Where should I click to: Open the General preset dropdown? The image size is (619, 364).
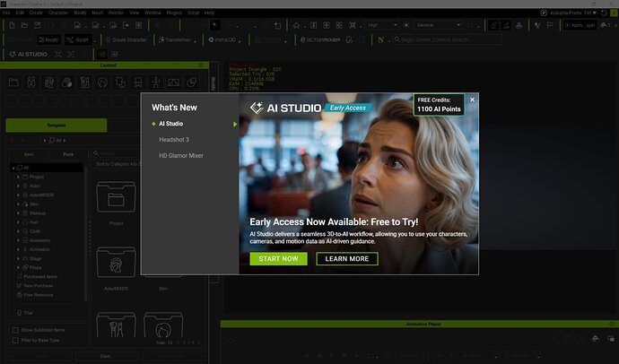(x=438, y=25)
